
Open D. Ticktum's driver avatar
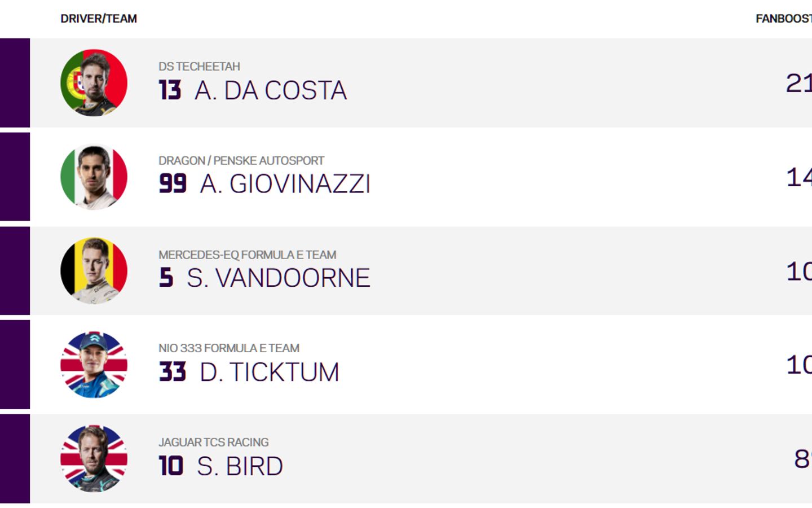point(94,365)
